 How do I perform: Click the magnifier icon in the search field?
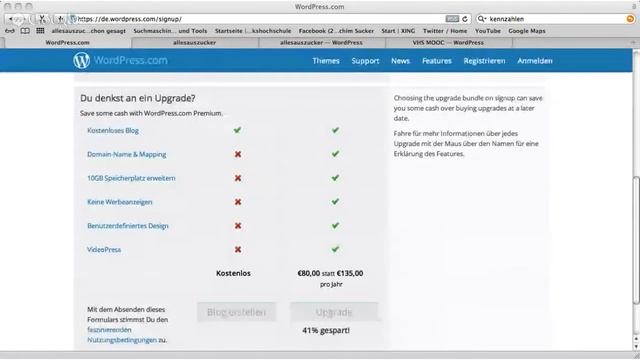coord(482,19)
